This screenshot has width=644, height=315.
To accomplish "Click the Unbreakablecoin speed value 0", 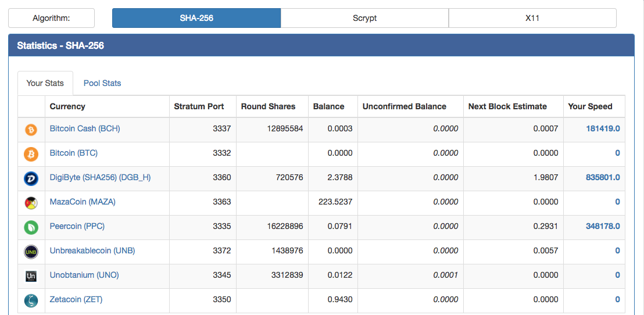I will click(617, 250).
